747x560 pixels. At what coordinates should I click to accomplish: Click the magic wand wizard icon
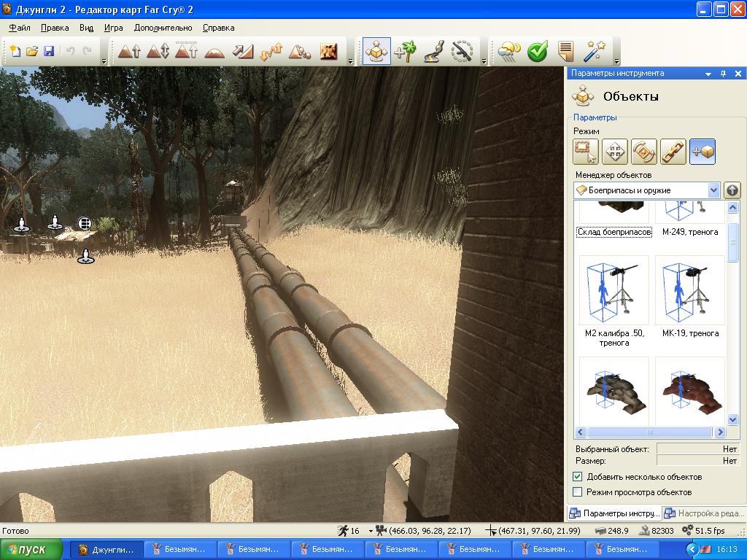[595, 51]
